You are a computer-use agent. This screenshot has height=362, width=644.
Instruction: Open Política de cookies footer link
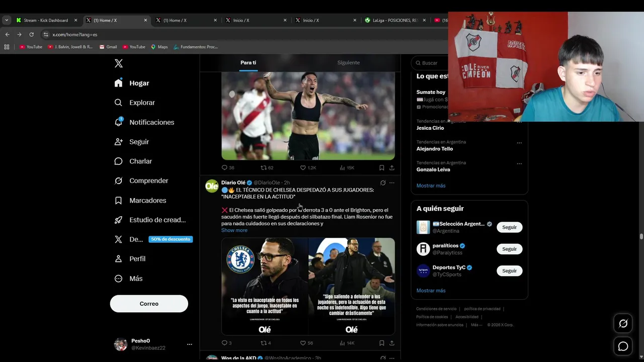coord(432,317)
